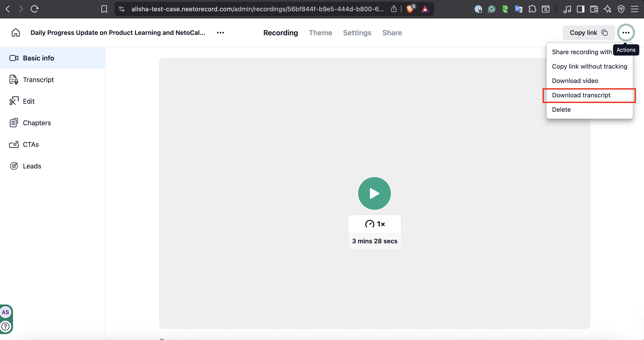Open the Leads section
This screenshot has height=340, width=644.
(32, 166)
